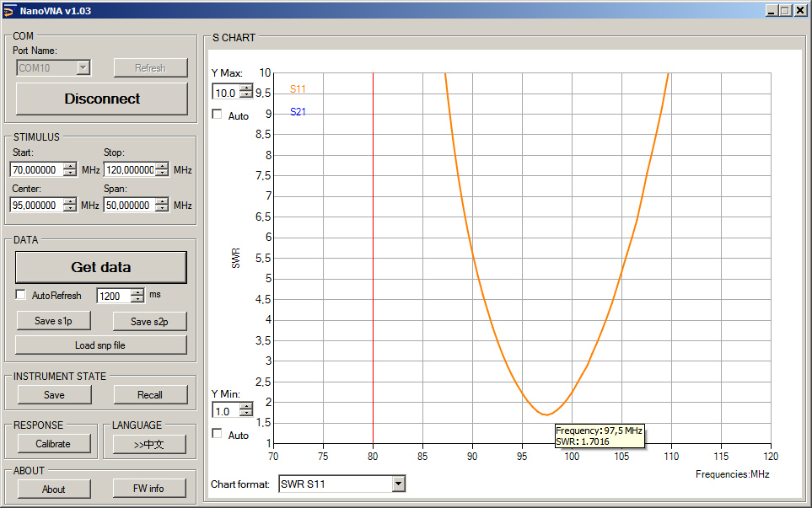Recall the saved instrument state
Image resolution: width=812 pixels, height=508 pixels.
coord(149,395)
